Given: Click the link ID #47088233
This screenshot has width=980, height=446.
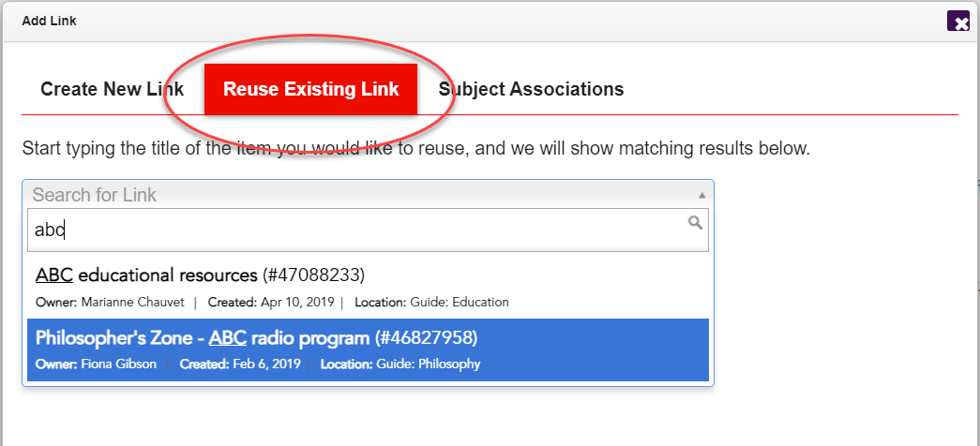Looking at the screenshot, I should [313, 275].
